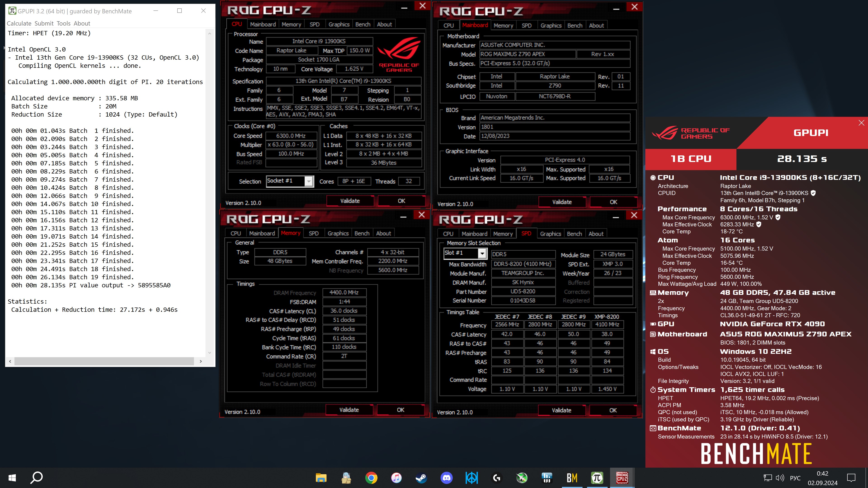Open network status tray icon
This screenshot has height=488, width=868.
767,478
